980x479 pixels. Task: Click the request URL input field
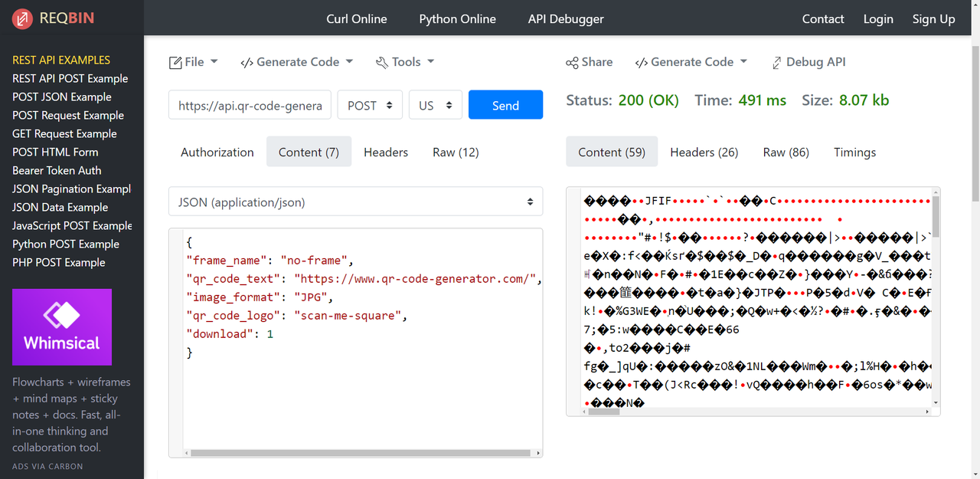pyautogui.click(x=250, y=106)
